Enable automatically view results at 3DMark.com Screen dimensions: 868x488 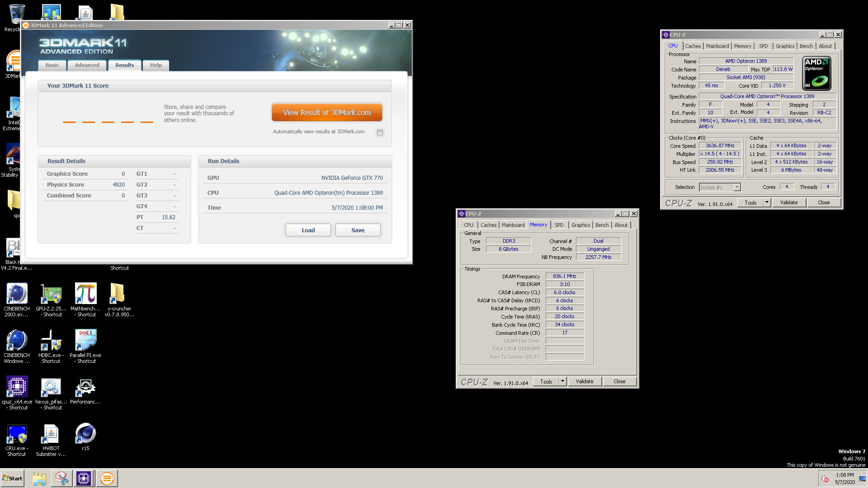380,132
